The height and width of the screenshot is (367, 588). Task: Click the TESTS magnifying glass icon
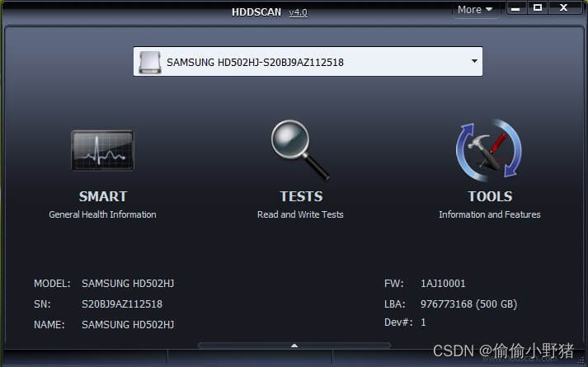(300, 150)
